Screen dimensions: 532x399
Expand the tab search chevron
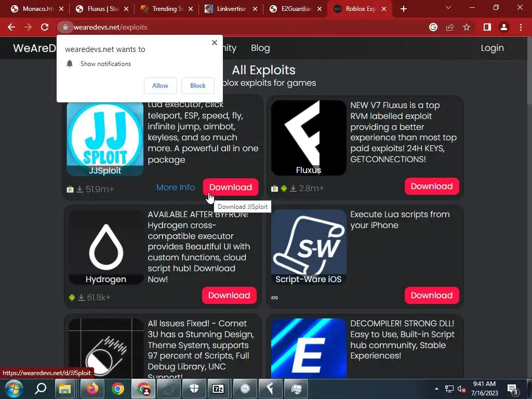coord(448,7)
